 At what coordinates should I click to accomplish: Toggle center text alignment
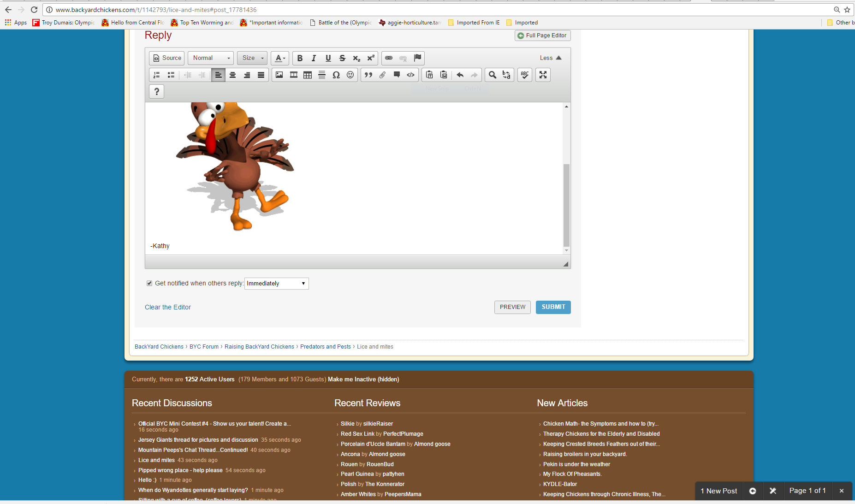tap(232, 75)
